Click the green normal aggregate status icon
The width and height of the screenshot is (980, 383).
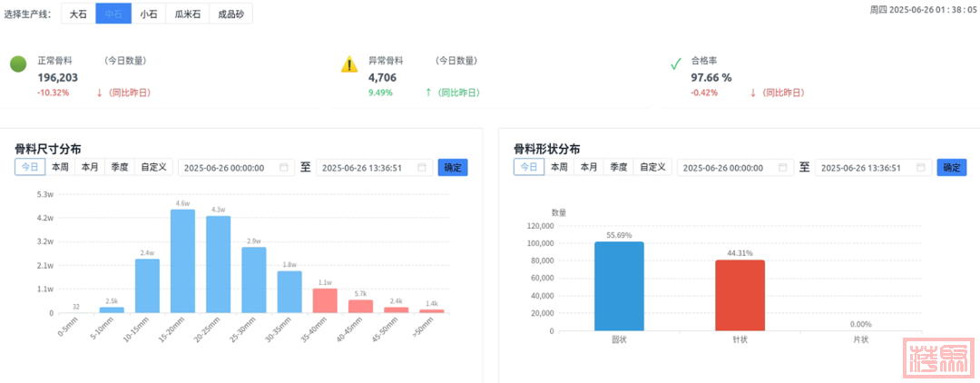pos(18,64)
